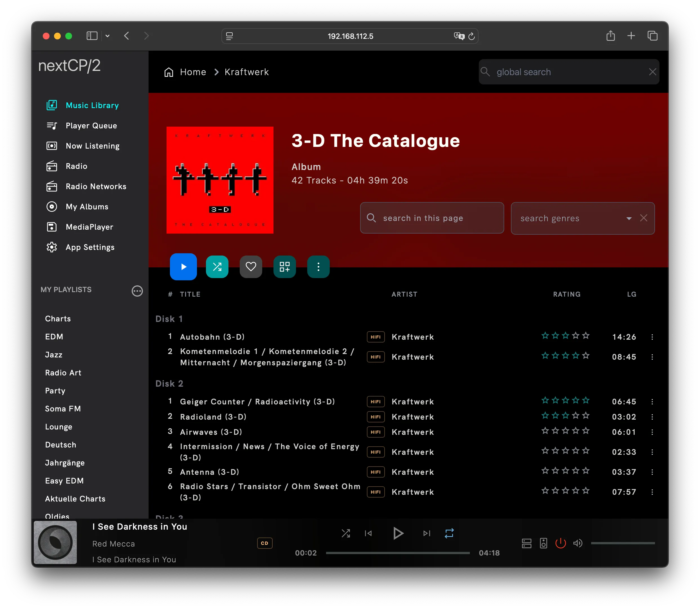Open the Soma FM playlist

63,409
